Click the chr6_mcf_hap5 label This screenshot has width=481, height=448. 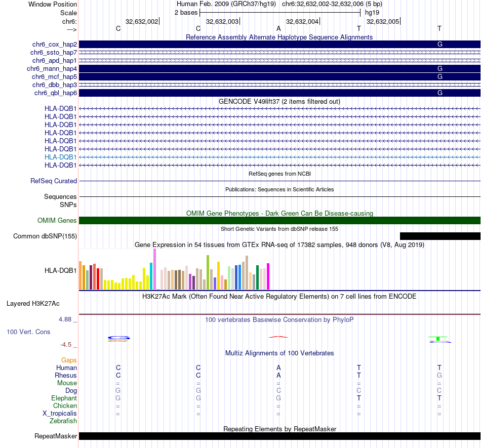54,76
